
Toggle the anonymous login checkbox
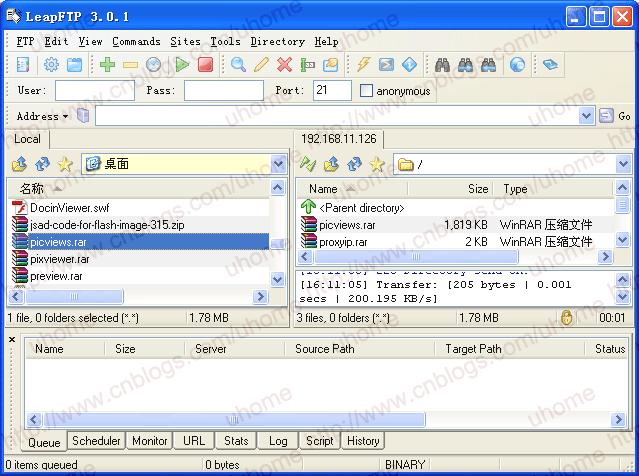[366, 90]
